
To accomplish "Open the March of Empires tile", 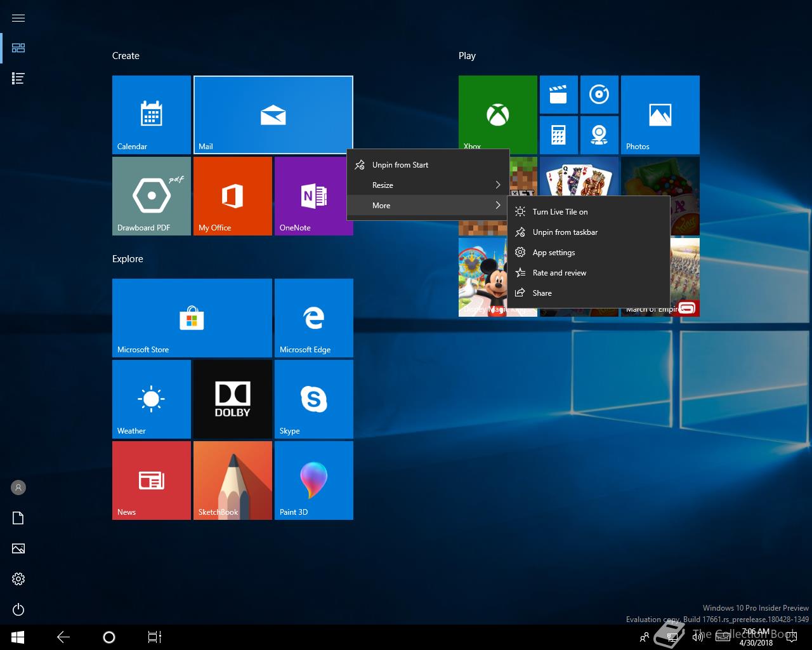I will (685, 277).
